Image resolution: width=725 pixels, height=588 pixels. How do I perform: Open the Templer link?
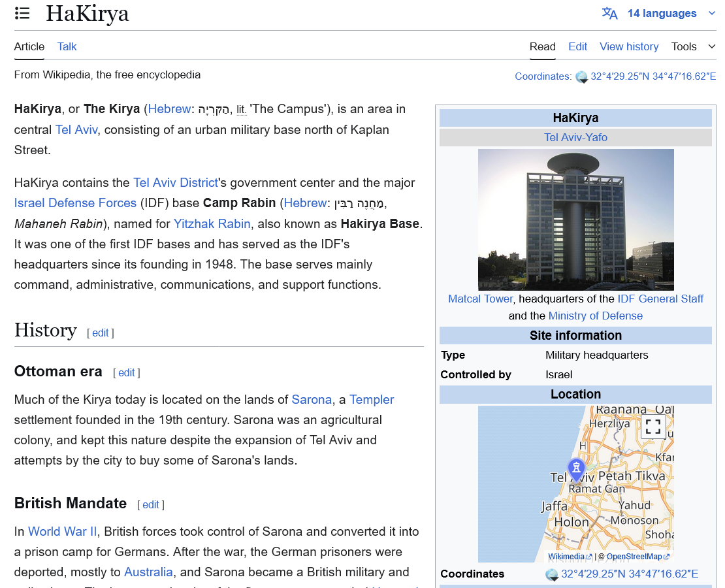click(372, 400)
